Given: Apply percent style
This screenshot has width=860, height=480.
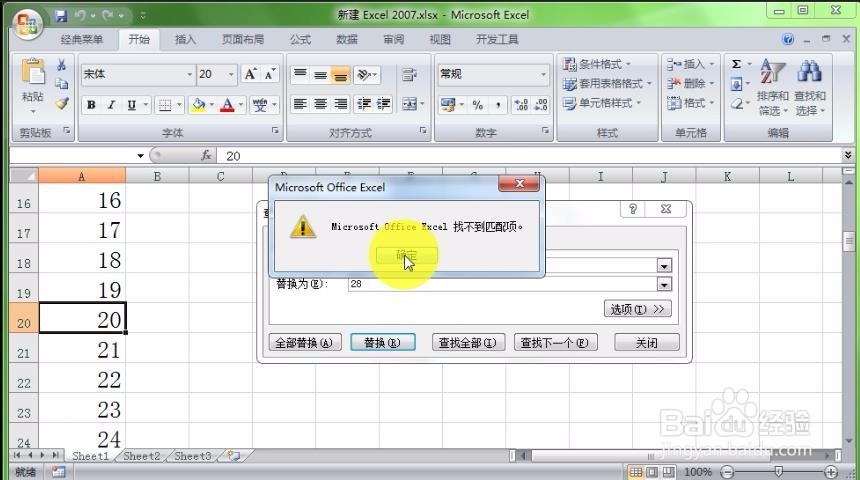Looking at the screenshot, I should [x=478, y=104].
